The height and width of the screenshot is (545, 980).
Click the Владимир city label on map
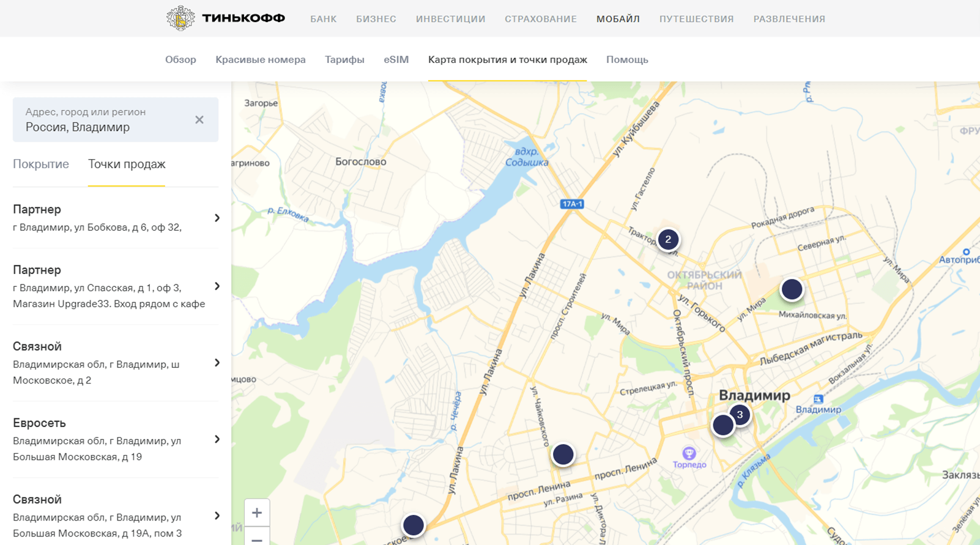click(754, 395)
